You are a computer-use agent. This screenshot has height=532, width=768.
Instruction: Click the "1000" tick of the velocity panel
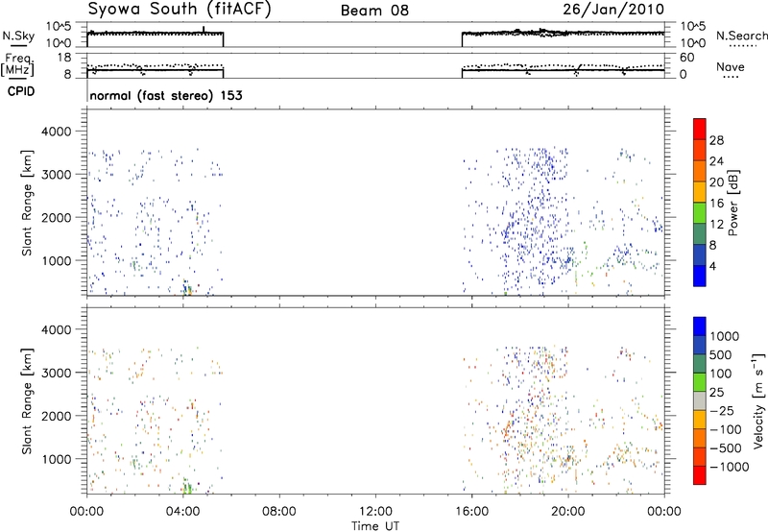(57, 459)
